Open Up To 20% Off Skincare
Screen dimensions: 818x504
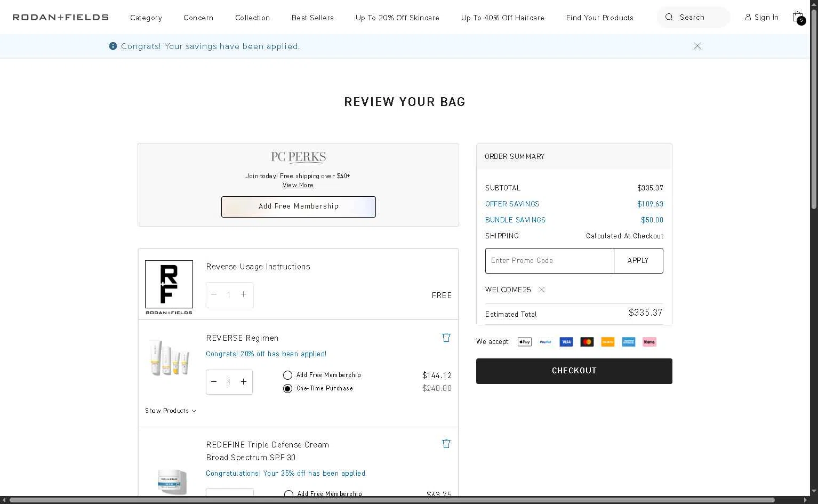[397, 18]
